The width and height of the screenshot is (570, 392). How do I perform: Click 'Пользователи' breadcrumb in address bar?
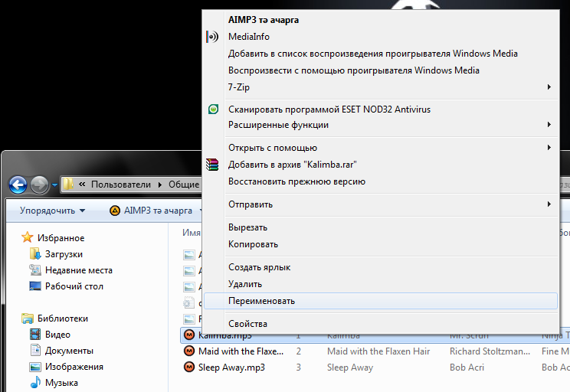tap(121, 185)
